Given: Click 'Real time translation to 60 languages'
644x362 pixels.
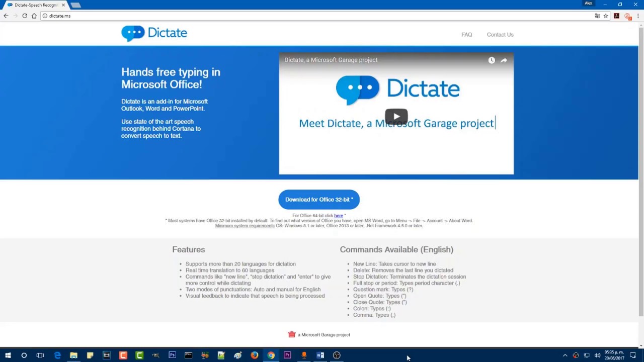Looking at the screenshot, I should click(230, 270).
